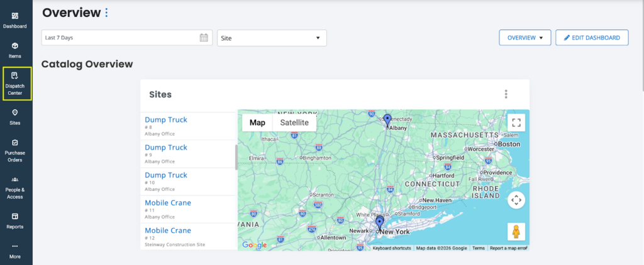Click the More ellipsis in sidebar

pyautogui.click(x=15, y=250)
